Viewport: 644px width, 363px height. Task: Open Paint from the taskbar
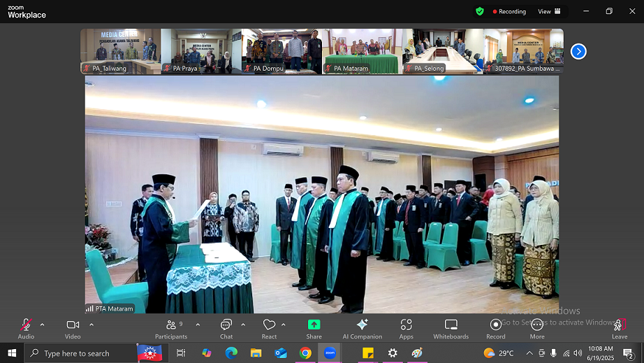(417, 353)
